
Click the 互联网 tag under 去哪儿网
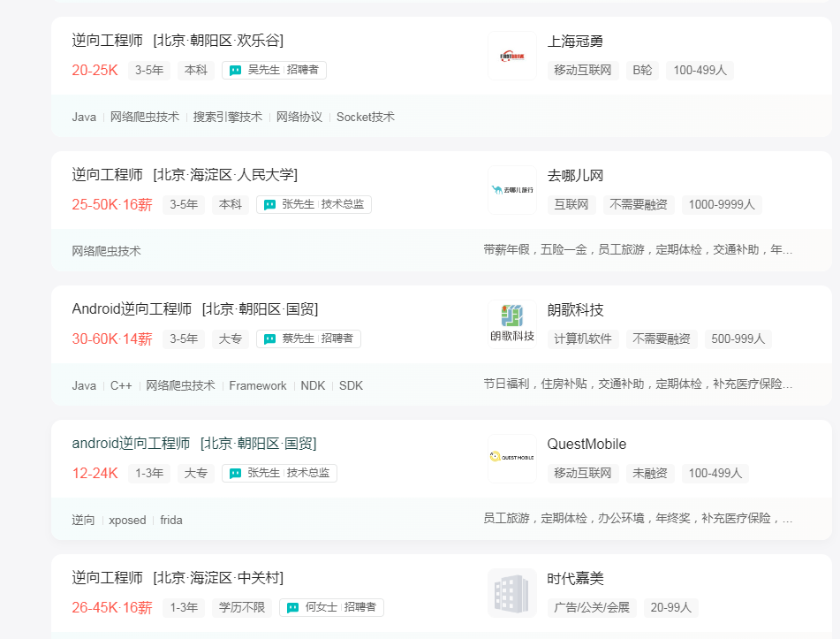tap(571, 204)
